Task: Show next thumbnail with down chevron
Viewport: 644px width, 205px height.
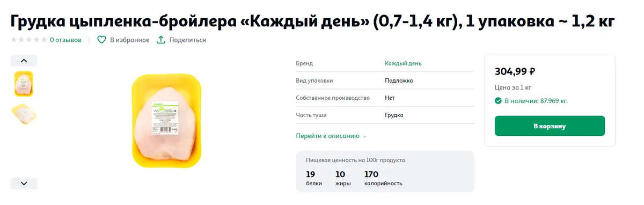Action: click(x=24, y=184)
